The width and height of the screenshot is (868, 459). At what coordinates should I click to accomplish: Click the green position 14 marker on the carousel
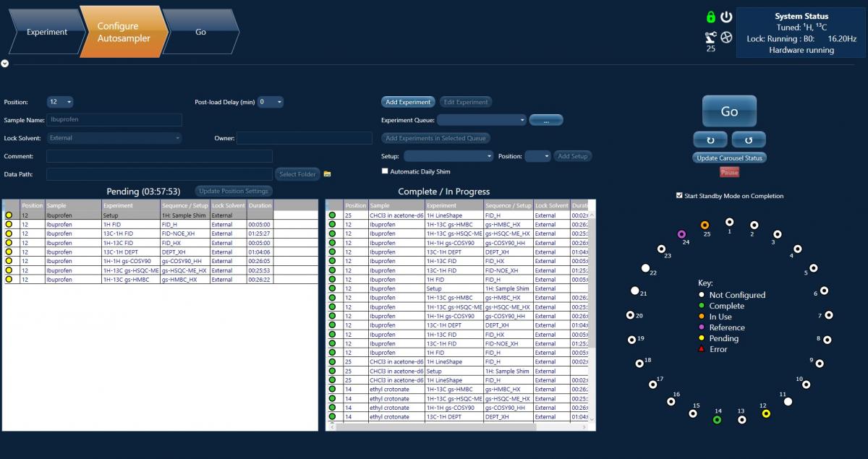pos(718,419)
